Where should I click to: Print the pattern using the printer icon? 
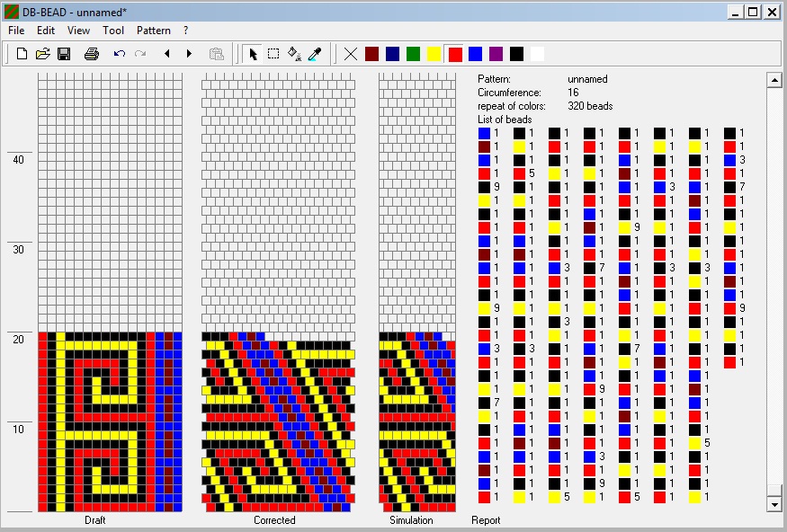(92, 54)
